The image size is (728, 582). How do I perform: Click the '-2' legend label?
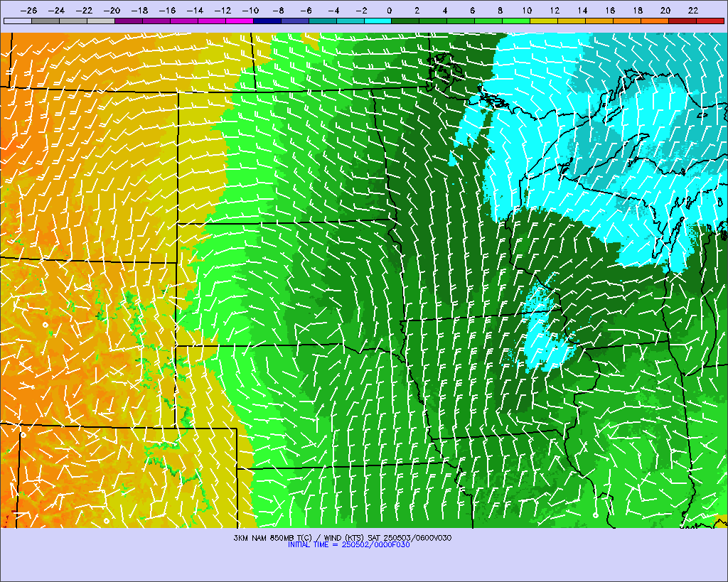coord(361,10)
